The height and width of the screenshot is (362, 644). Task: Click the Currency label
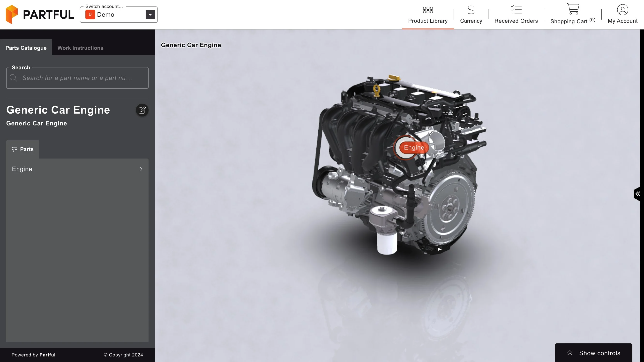coord(471,21)
